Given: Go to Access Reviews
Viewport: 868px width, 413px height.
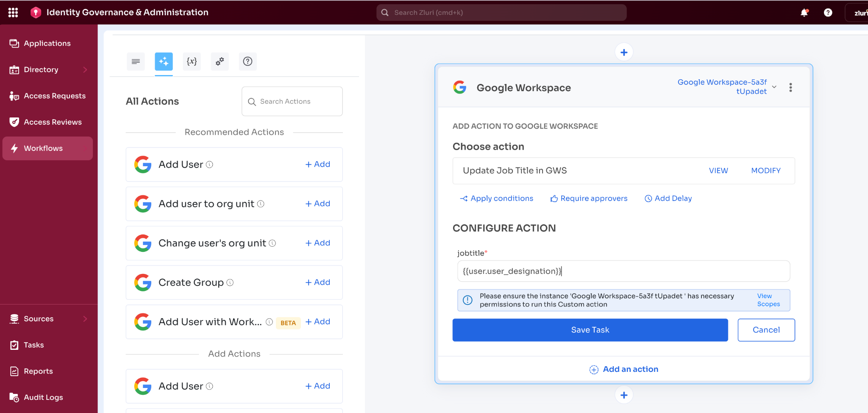Looking at the screenshot, I should tap(53, 122).
